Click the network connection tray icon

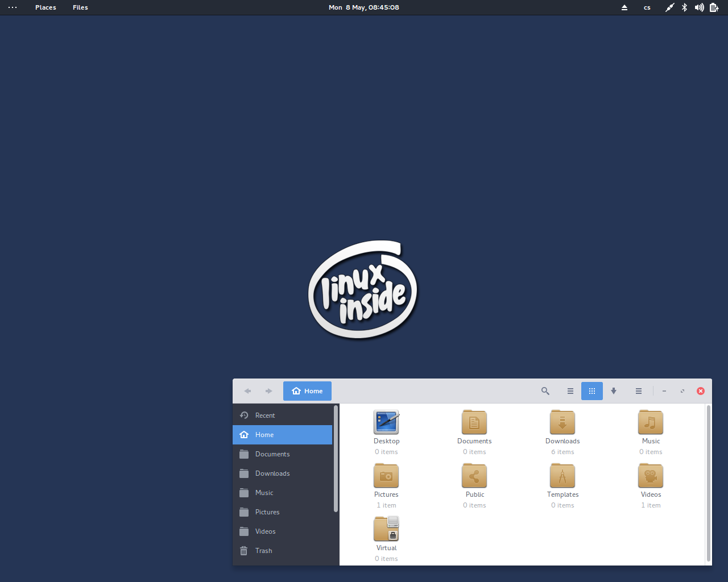pos(670,7)
